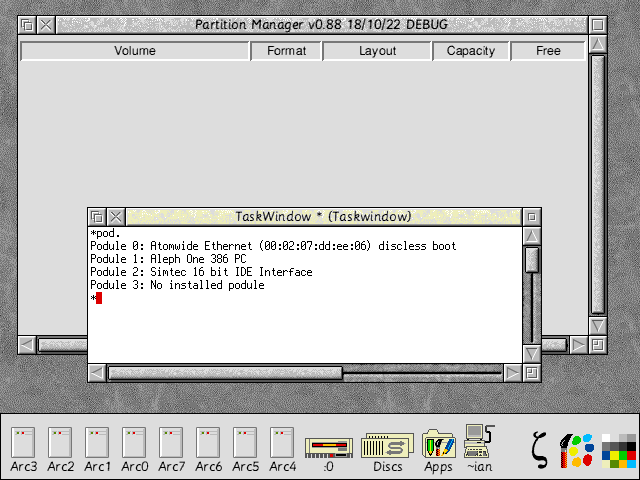Click the TaskWindow title bar

click(x=324, y=217)
